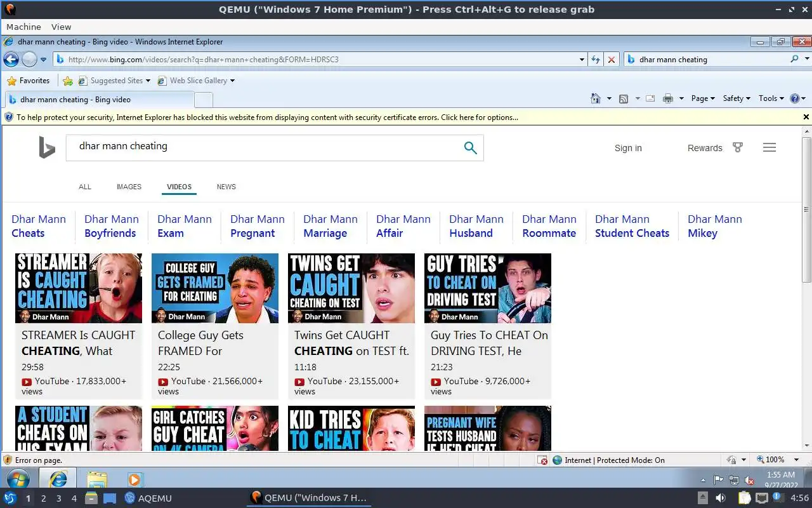
Task: Click IE search box magnifier icon
Action: click(x=794, y=59)
